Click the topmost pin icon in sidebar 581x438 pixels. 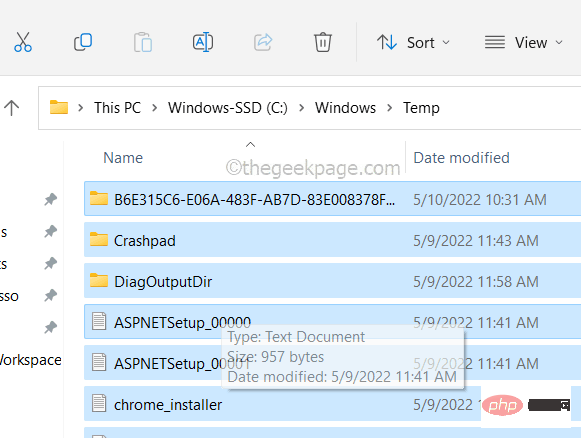50,199
